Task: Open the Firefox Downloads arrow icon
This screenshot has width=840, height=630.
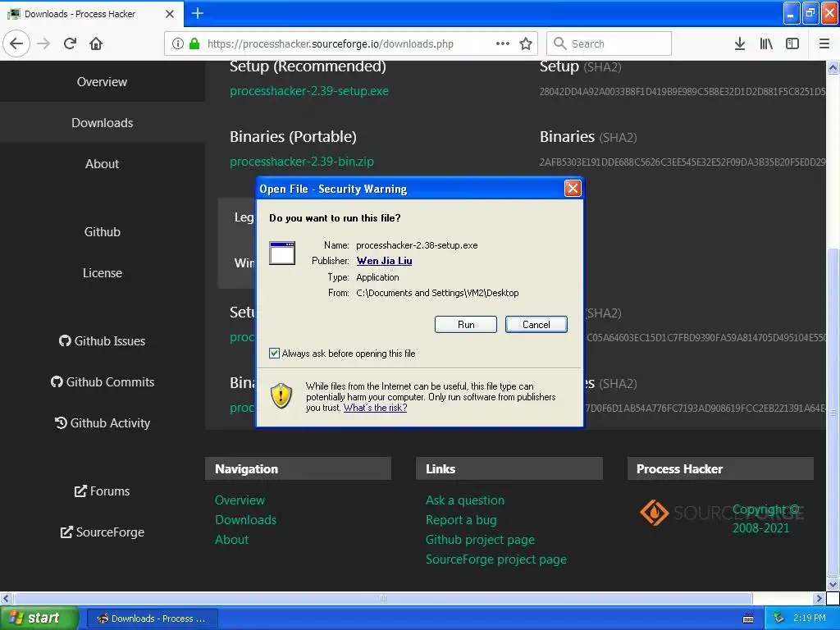Action: (x=740, y=43)
